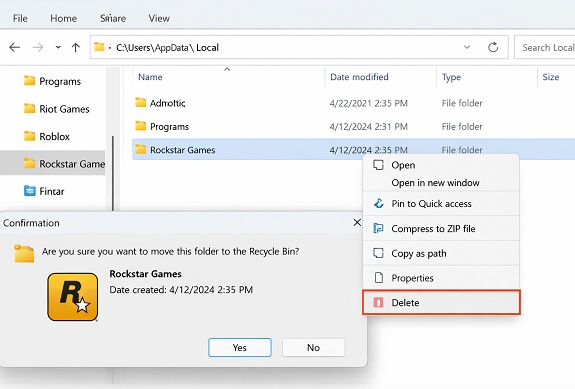The height and width of the screenshot is (389, 575).
Task: Click the ZIP icon beside Compress to ZIP file
Action: click(378, 228)
